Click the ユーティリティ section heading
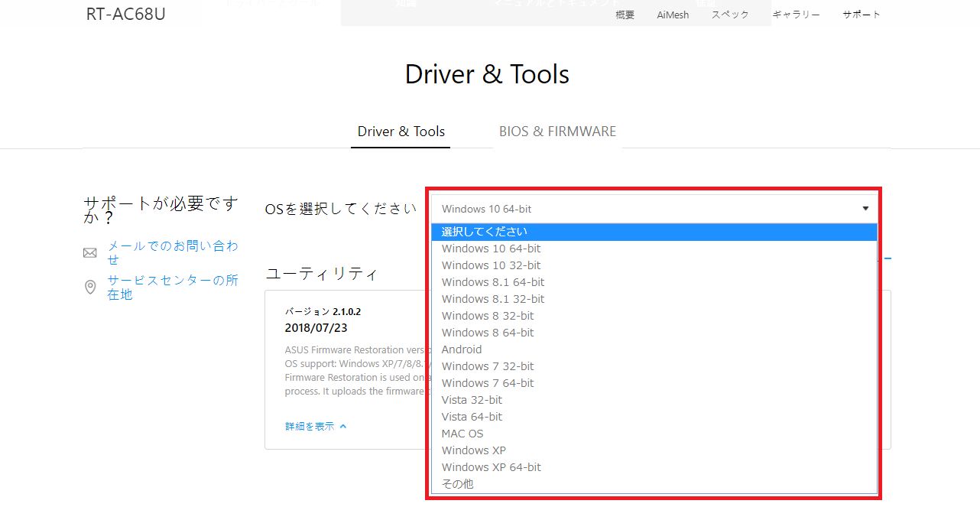 click(321, 274)
